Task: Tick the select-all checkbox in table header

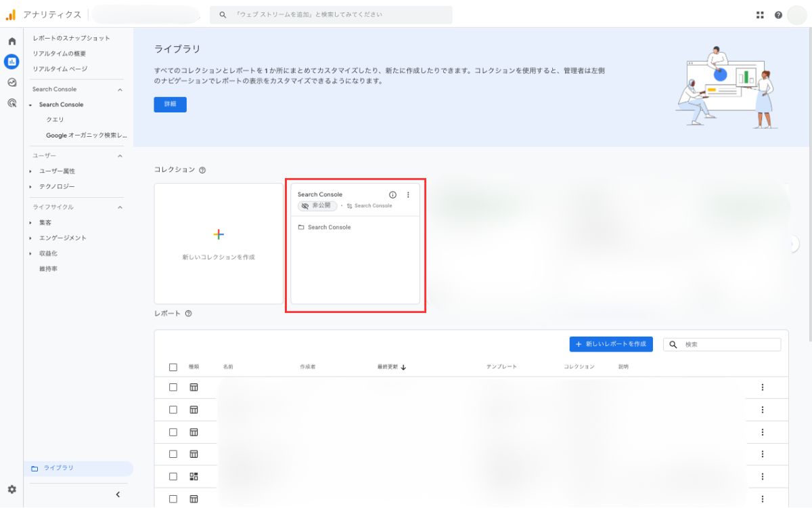Action: [x=173, y=367]
